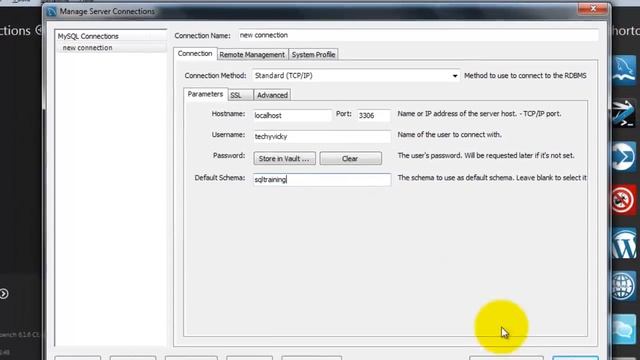Image resolution: width=640 pixels, height=360 pixels.
Task: Open the red bug report shortcut icon
Action: (x=624, y=200)
